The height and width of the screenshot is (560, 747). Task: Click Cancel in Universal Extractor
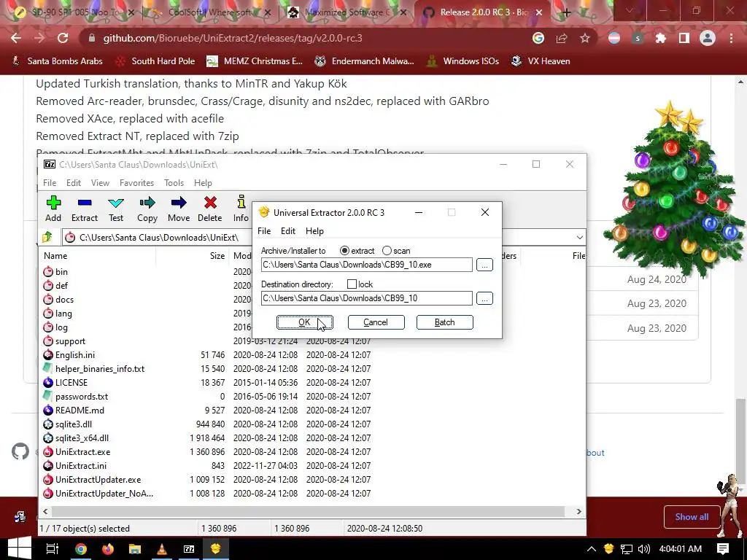click(376, 322)
